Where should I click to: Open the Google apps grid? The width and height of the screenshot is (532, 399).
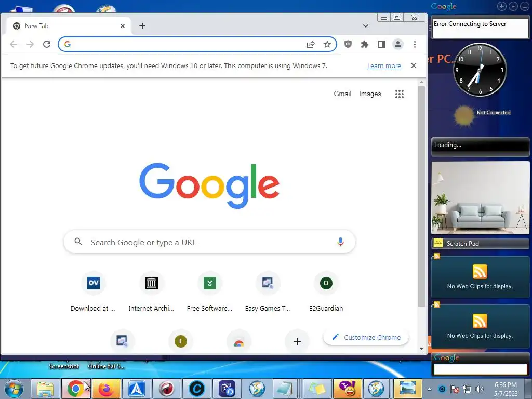(400, 94)
